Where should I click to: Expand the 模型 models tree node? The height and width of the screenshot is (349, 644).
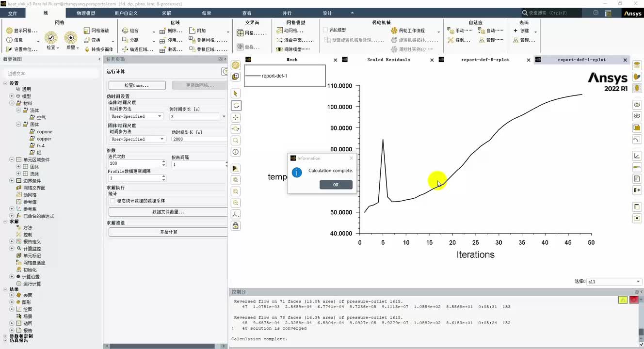(12, 96)
